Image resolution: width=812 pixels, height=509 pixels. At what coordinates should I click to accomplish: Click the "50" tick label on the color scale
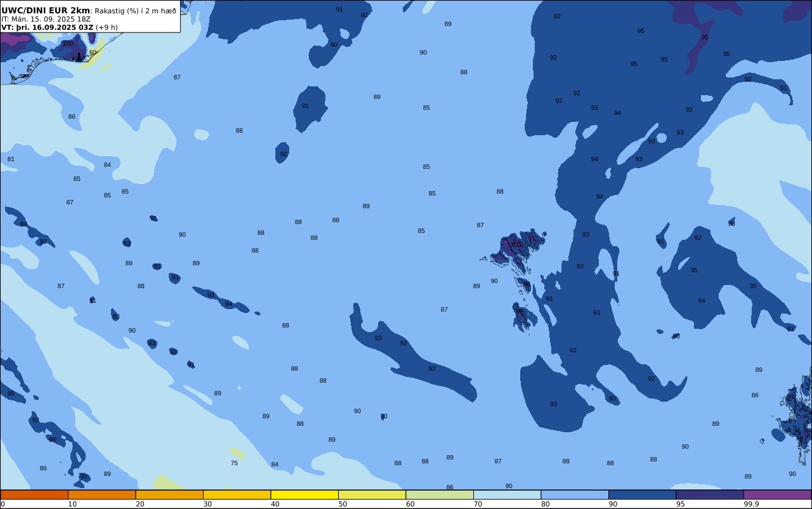pos(343,504)
